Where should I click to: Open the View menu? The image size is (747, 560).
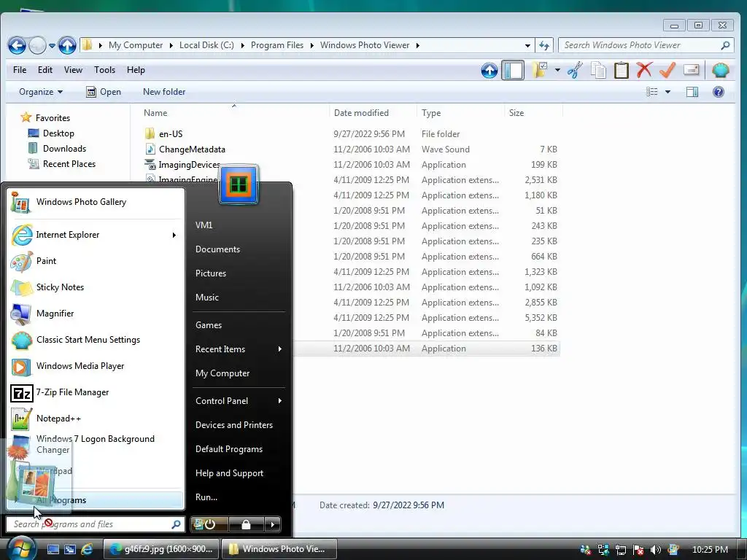click(73, 70)
